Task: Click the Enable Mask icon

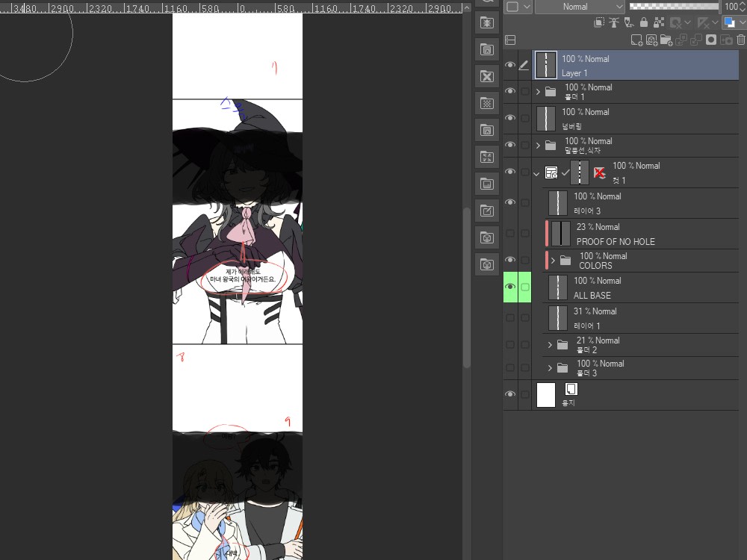Action: click(675, 22)
